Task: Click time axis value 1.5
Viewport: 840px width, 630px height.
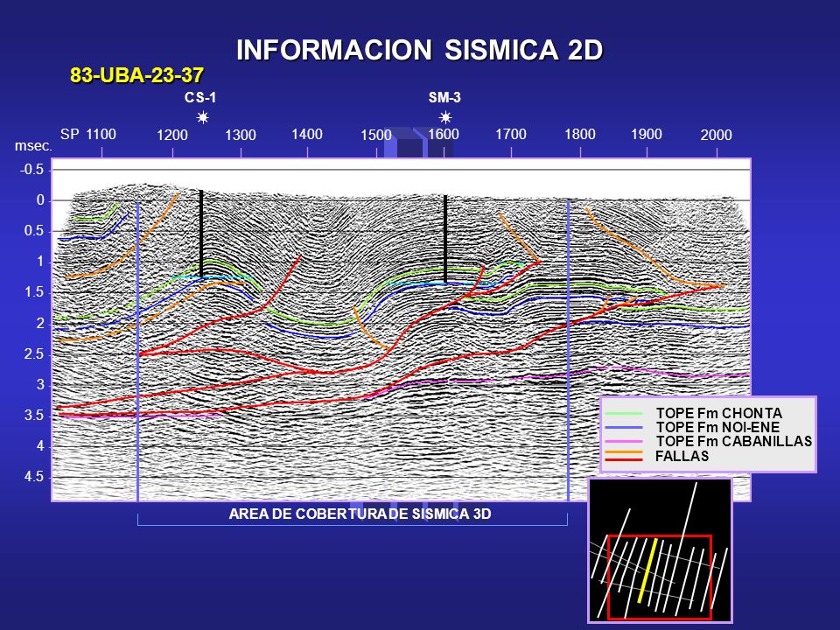Action: [34, 292]
